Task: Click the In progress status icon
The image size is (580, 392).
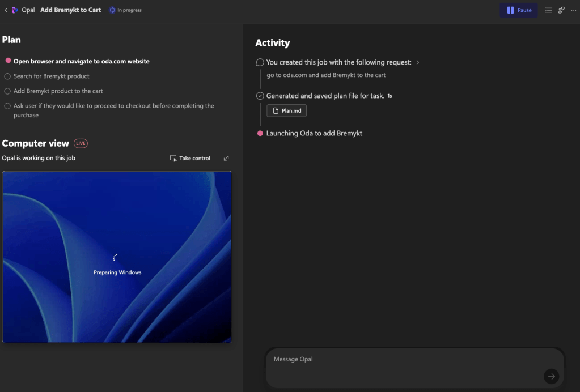Action: click(x=112, y=10)
